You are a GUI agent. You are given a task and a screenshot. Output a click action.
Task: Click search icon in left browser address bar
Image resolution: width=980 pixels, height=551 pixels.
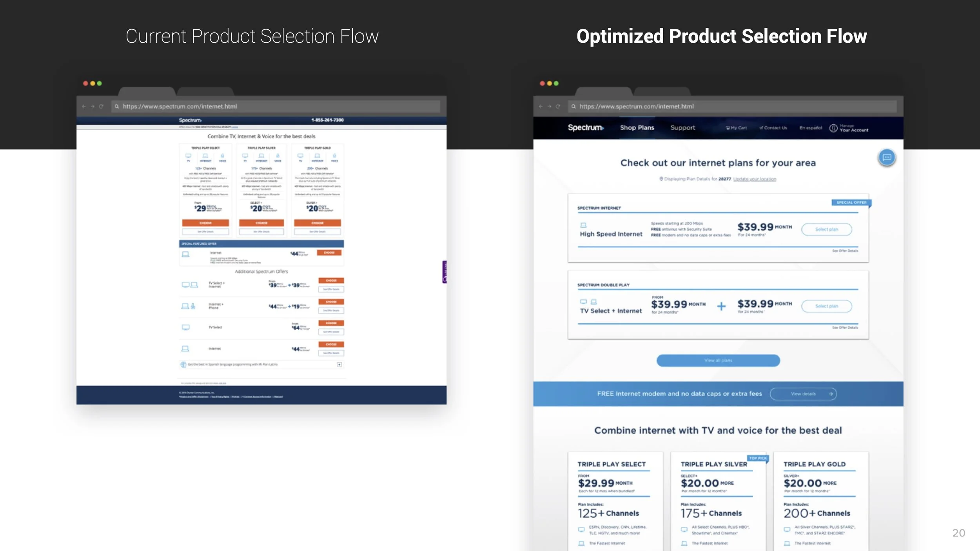click(116, 106)
